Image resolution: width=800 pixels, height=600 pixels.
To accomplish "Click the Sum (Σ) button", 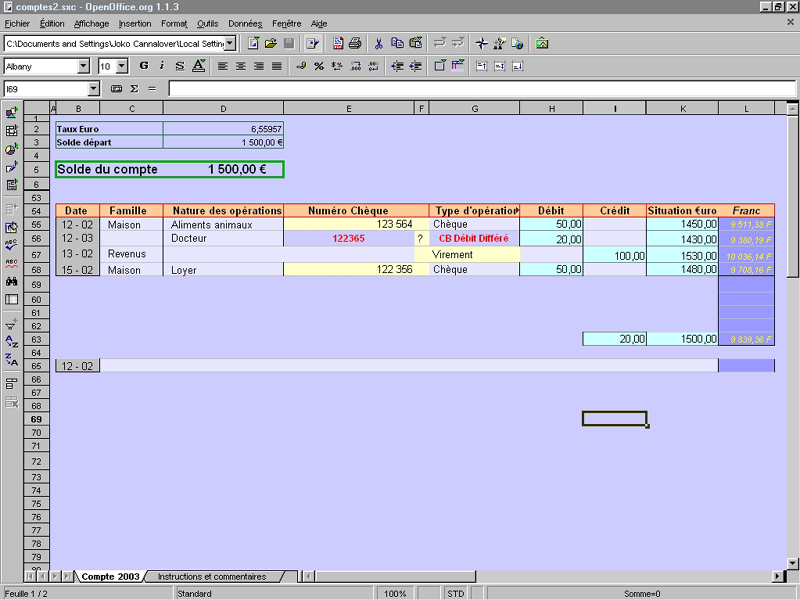I will coord(134,89).
